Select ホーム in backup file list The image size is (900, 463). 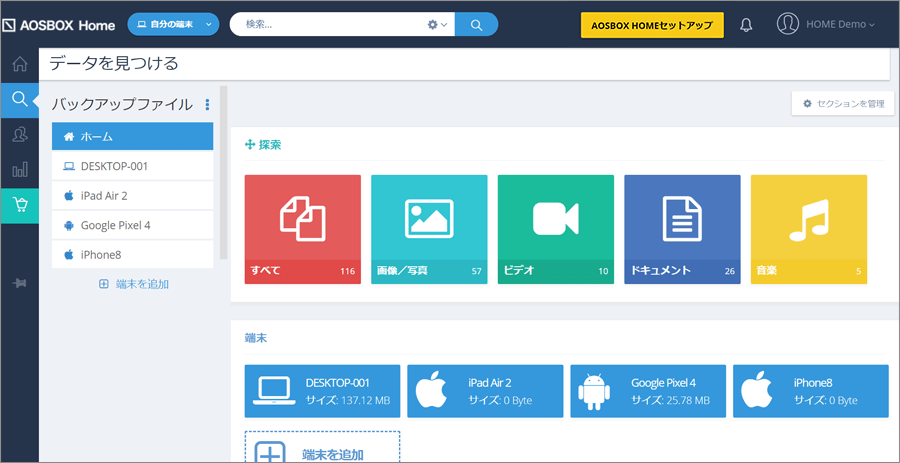pos(133,137)
